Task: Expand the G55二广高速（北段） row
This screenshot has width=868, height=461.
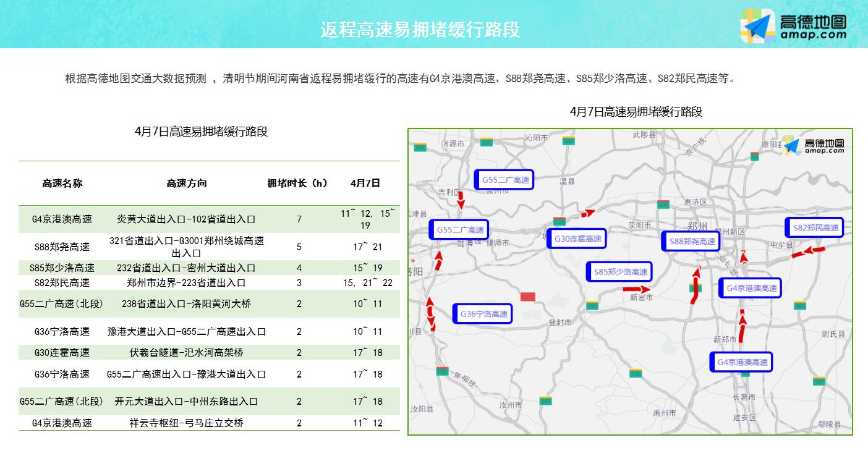Action: click(62, 303)
